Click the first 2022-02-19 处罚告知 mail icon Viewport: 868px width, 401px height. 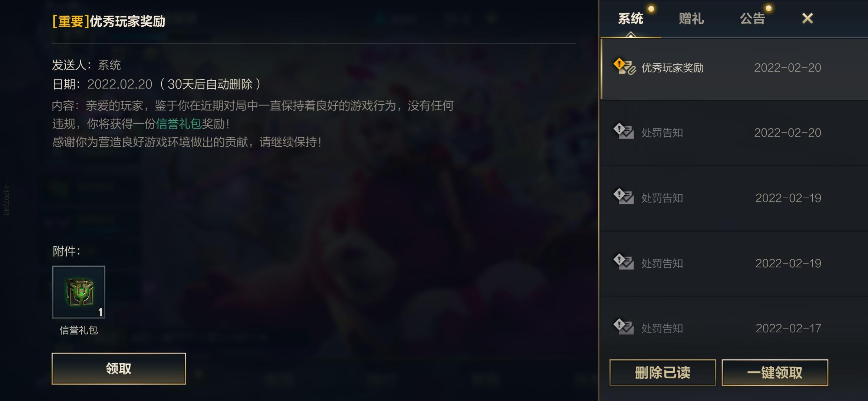point(624,197)
